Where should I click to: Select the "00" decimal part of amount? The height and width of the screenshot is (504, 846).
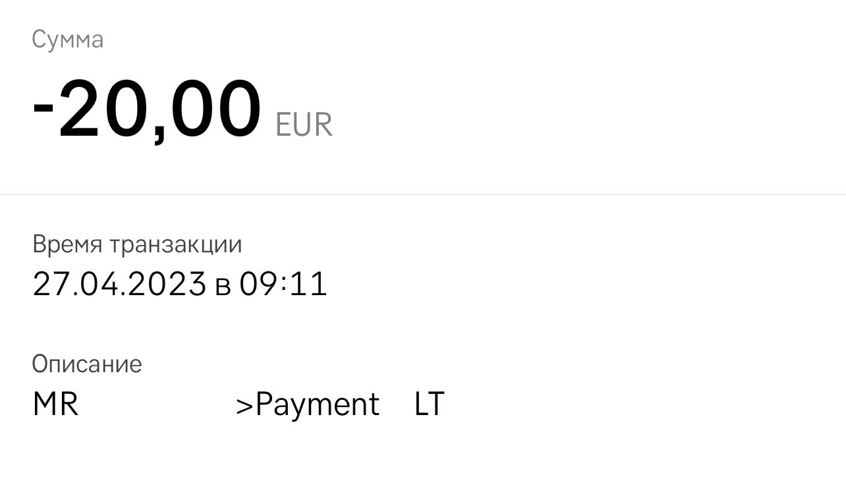click(216, 109)
